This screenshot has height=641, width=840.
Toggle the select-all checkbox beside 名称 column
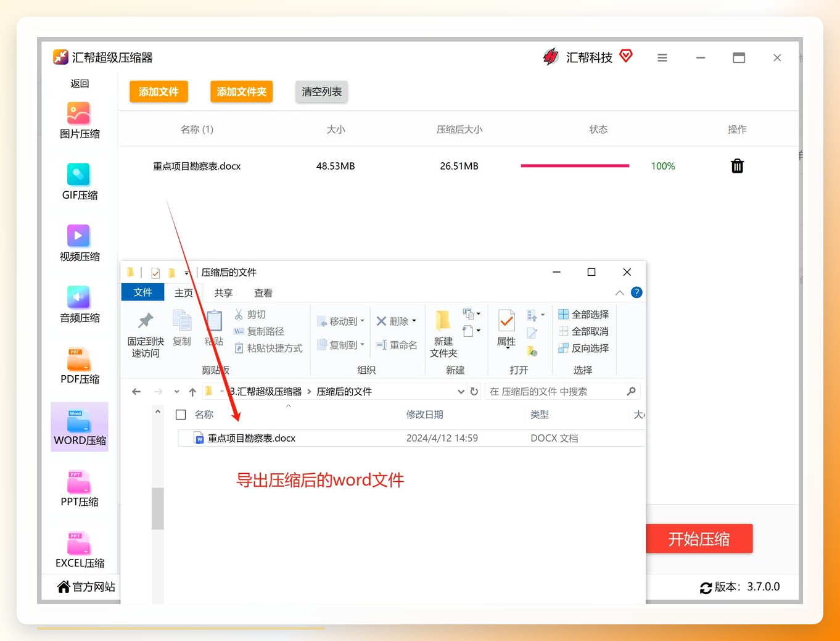(181, 415)
